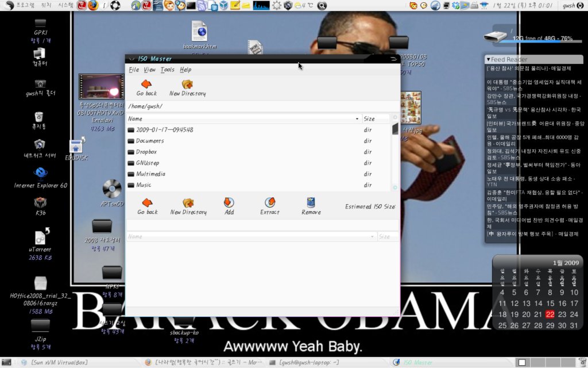The height and width of the screenshot is (368, 588).
Task: Click the K3b desktop icon
Action: click(40, 203)
